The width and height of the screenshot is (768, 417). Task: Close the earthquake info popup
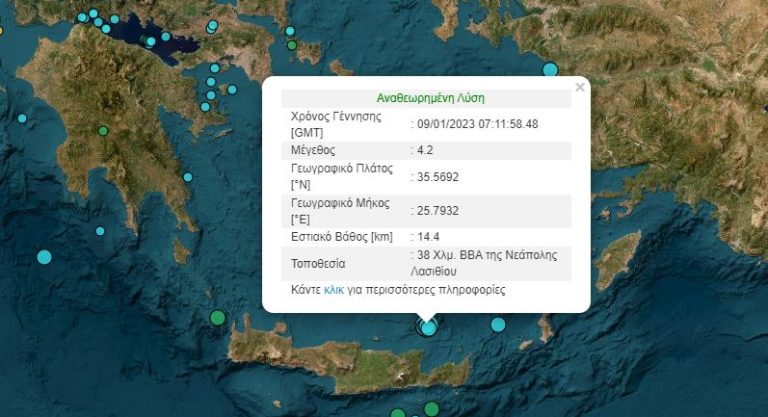pyautogui.click(x=580, y=87)
